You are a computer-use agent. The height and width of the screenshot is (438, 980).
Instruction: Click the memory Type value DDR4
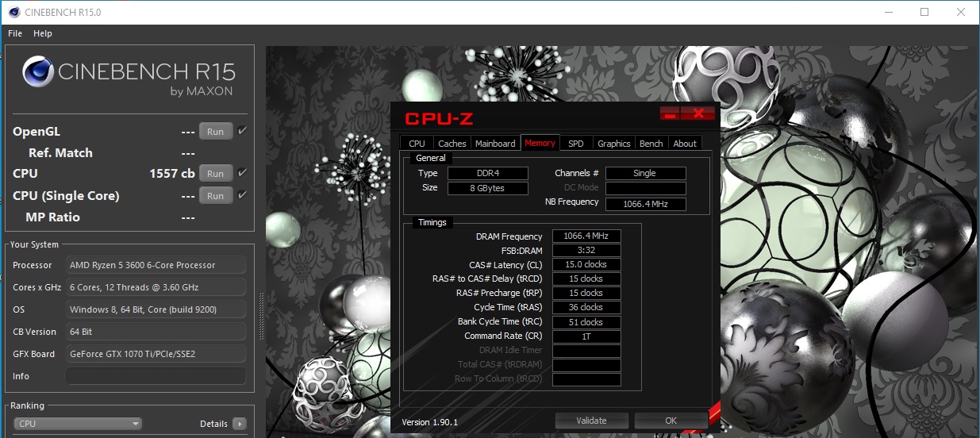point(487,173)
